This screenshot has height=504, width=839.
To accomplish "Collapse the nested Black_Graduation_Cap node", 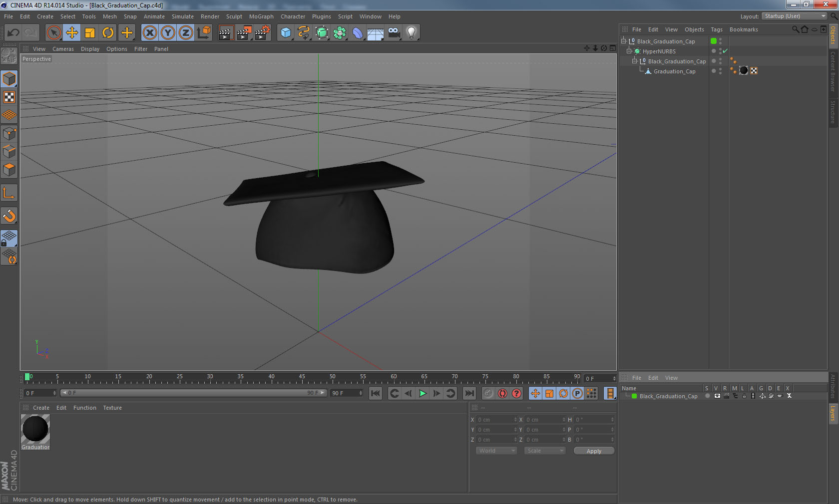I will (635, 61).
